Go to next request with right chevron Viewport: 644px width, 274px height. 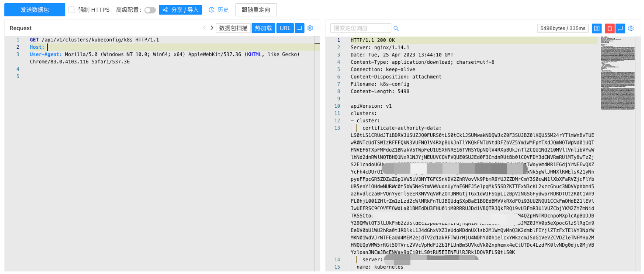(212, 28)
